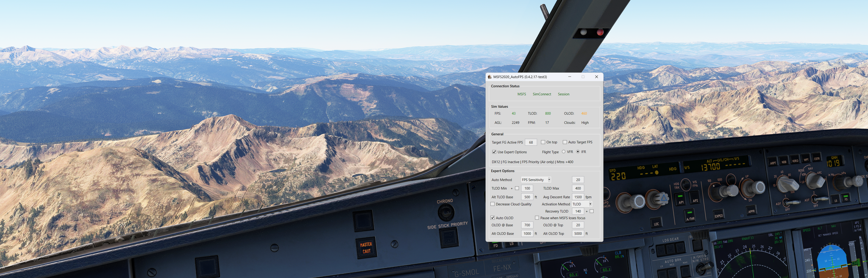This screenshot has height=278, width=868.
Task: Click the Alt TLOD Base field
Action: click(527, 197)
